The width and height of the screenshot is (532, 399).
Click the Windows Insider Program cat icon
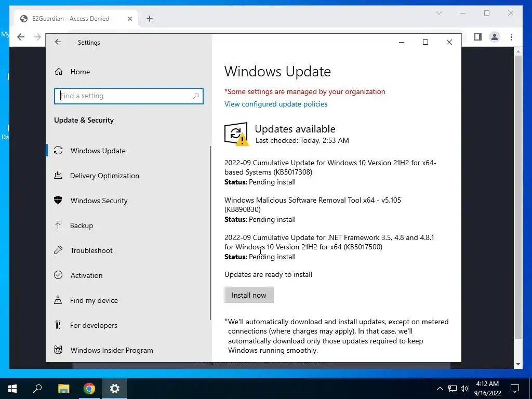click(x=58, y=350)
